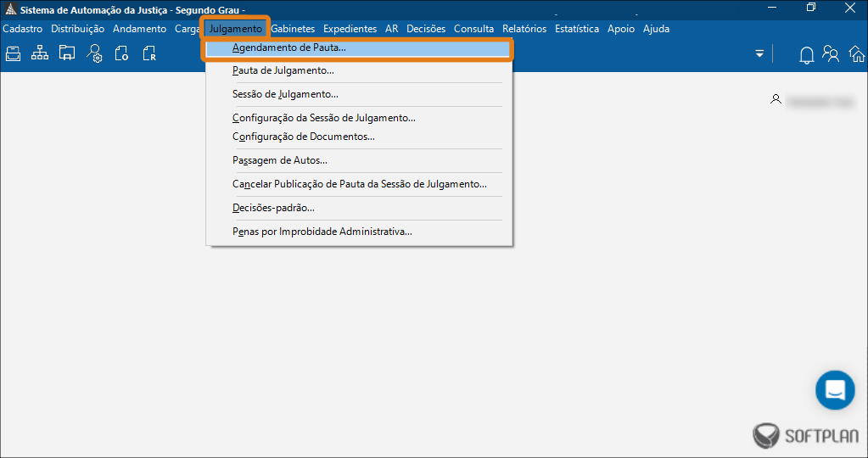Click the application logo in title bar
The height and width of the screenshot is (458, 868).
tap(10, 9)
